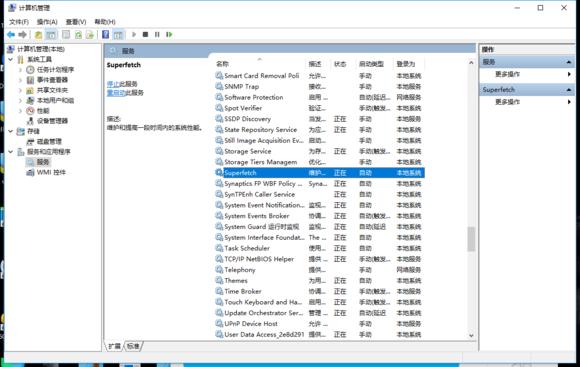580x367 pixels.
Task: Select the 服务 tree item
Action: [x=43, y=162]
